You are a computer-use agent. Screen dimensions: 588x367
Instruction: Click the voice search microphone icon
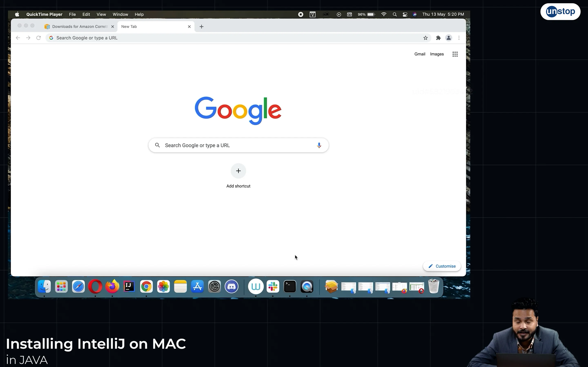[x=319, y=145]
